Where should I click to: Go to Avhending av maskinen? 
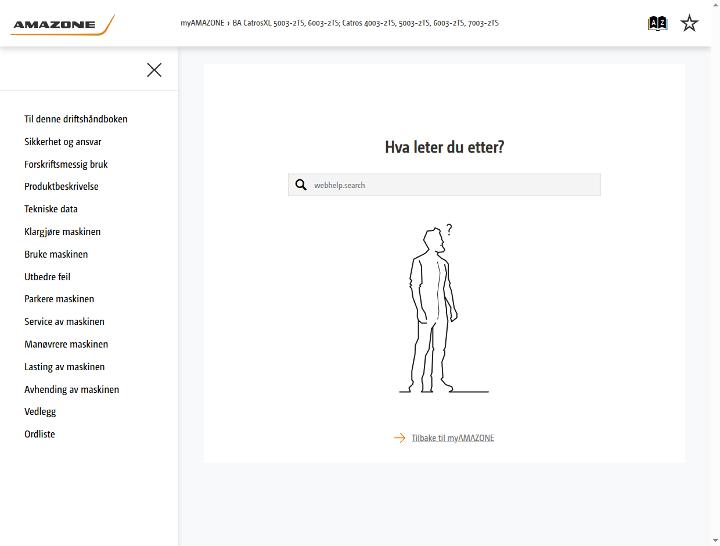72,389
